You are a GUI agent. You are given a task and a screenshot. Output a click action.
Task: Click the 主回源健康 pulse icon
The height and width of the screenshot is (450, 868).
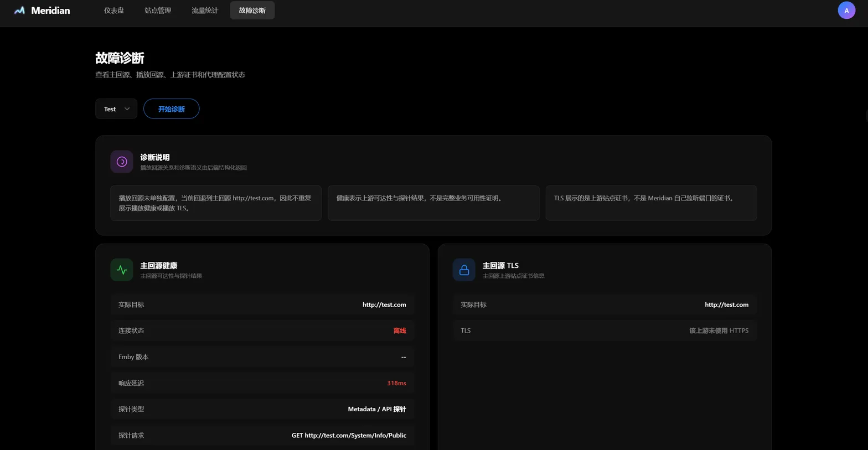tap(122, 270)
